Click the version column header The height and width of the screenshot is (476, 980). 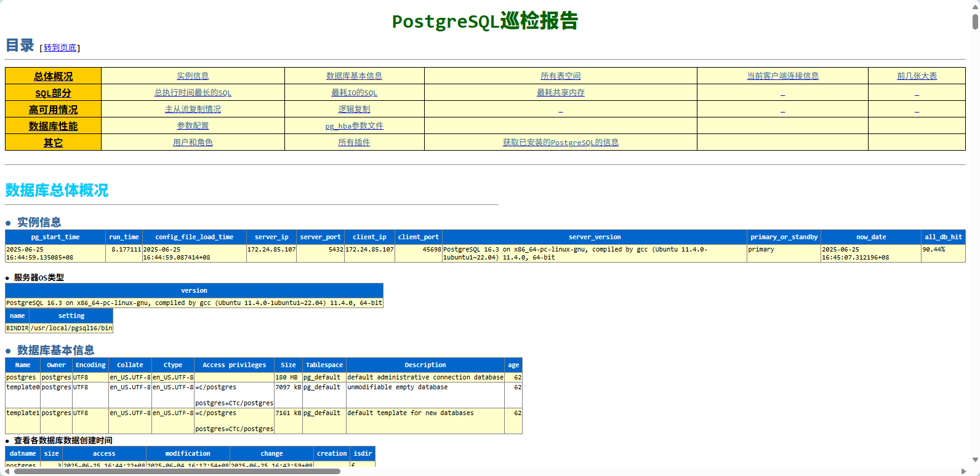194,290
